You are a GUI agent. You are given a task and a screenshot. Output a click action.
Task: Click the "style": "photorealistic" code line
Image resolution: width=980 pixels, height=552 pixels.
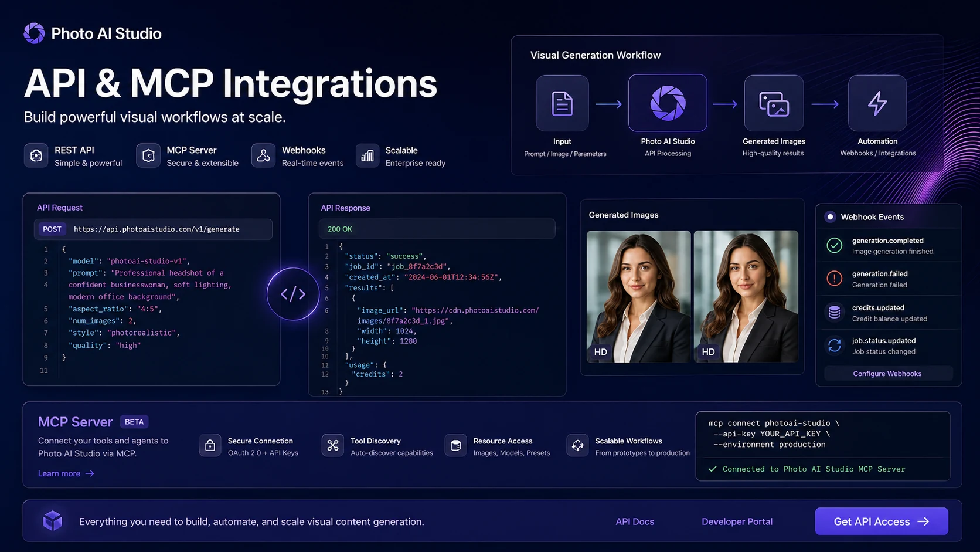(124, 333)
